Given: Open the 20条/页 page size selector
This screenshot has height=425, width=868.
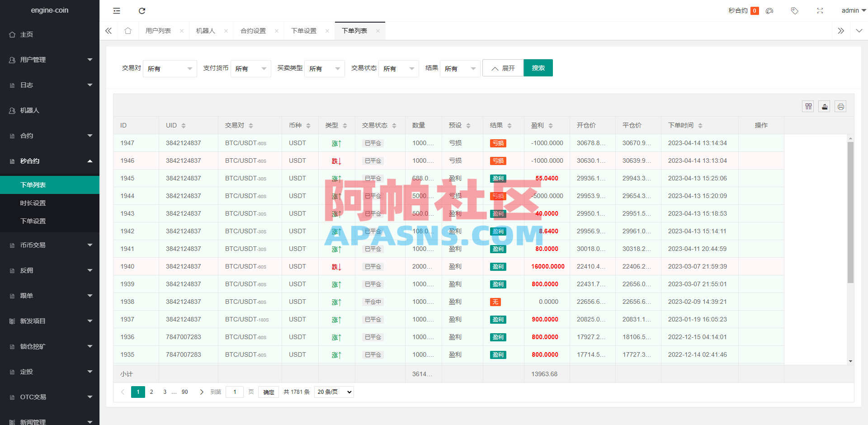Looking at the screenshot, I should 334,392.
